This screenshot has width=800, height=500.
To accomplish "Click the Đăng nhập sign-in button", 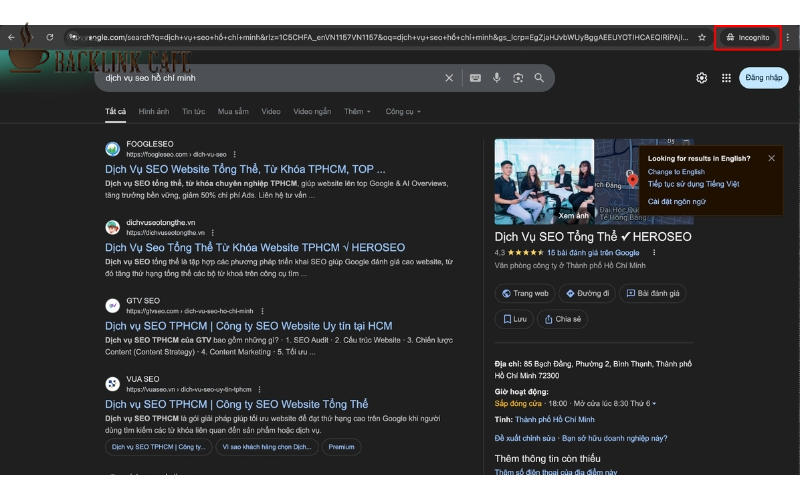I will point(764,78).
